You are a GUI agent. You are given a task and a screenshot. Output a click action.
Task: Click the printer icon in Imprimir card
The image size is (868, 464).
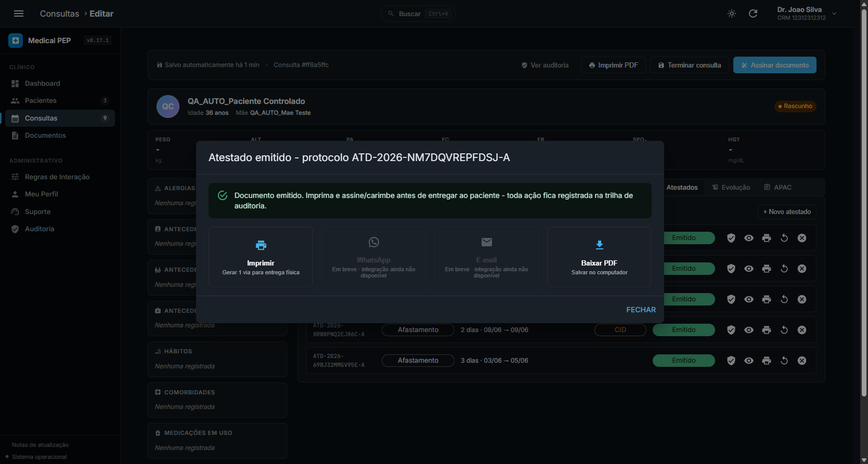261,245
